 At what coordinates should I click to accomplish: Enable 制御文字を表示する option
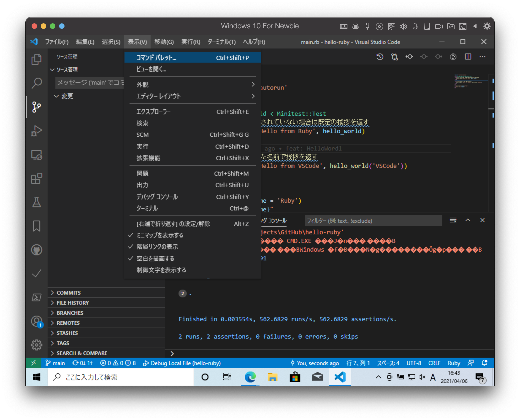pyautogui.click(x=161, y=270)
